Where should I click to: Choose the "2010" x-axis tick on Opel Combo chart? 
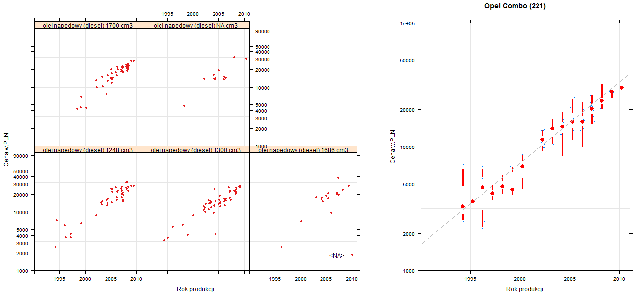coord(619,279)
